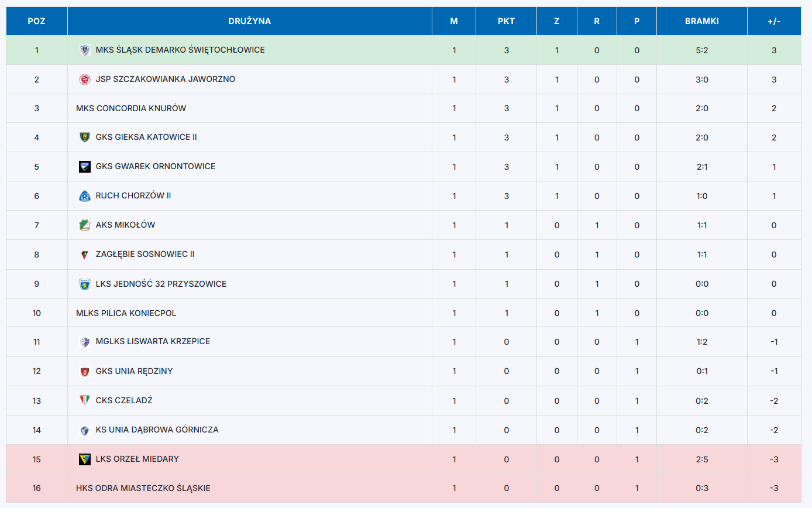Click the DRUŻYNA column header
This screenshot has height=508, width=812.
click(x=250, y=21)
